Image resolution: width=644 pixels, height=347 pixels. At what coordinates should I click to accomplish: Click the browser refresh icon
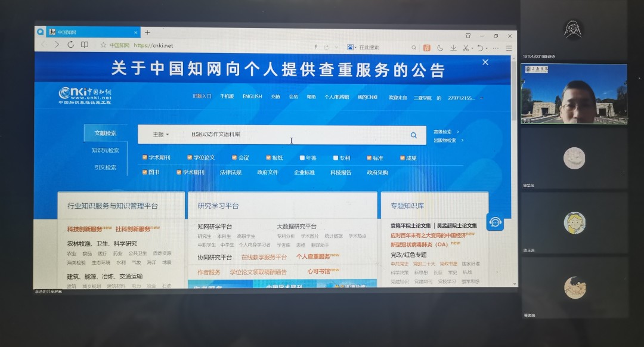(x=71, y=45)
